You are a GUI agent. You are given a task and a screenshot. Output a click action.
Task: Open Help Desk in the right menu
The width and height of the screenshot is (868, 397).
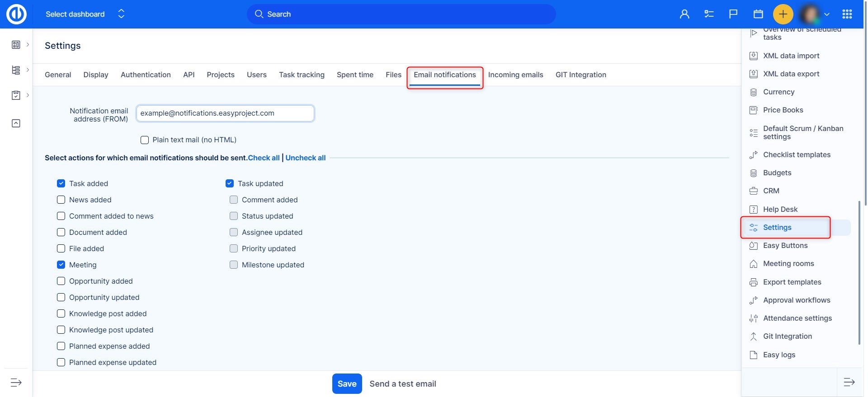pyautogui.click(x=780, y=209)
